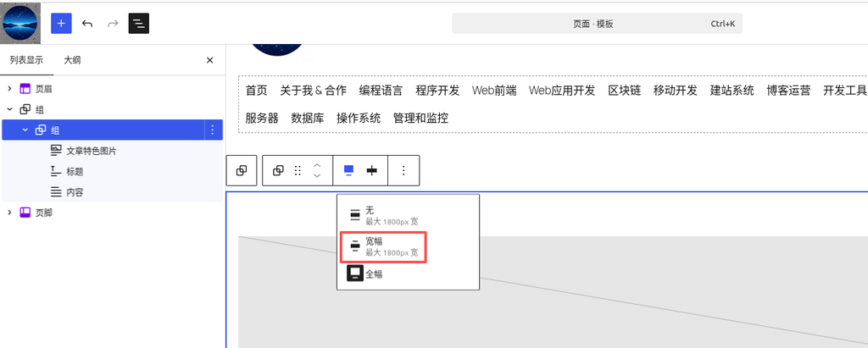
Task: Open the vertical alignment control
Action: 372,170
